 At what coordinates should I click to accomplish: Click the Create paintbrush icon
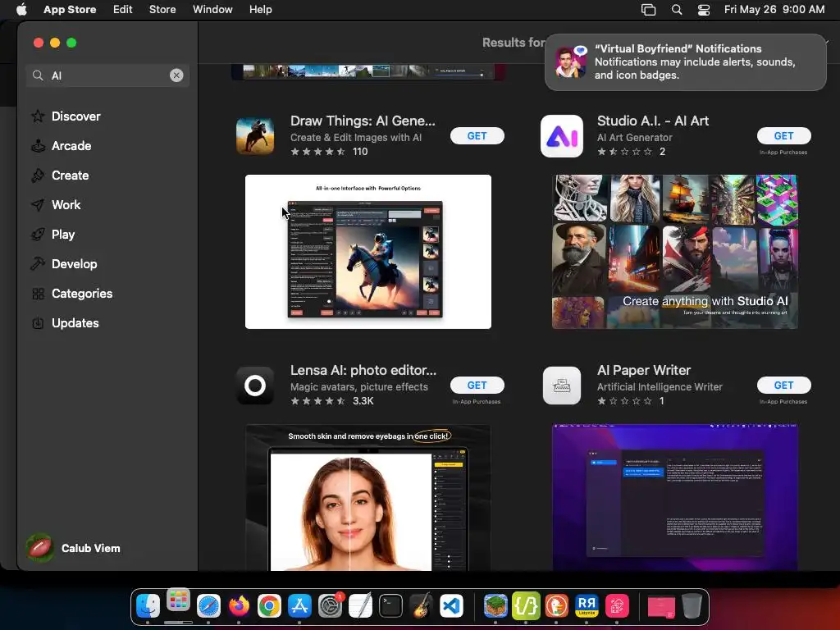click(x=38, y=176)
